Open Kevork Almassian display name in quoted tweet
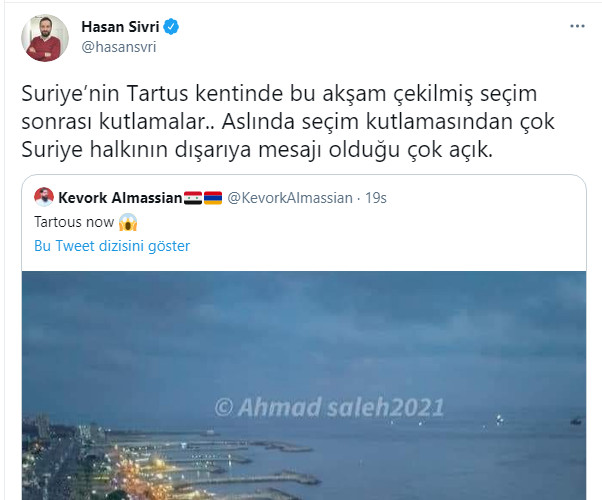Viewport: 602px width, 500px height. pyautogui.click(x=120, y=198)
